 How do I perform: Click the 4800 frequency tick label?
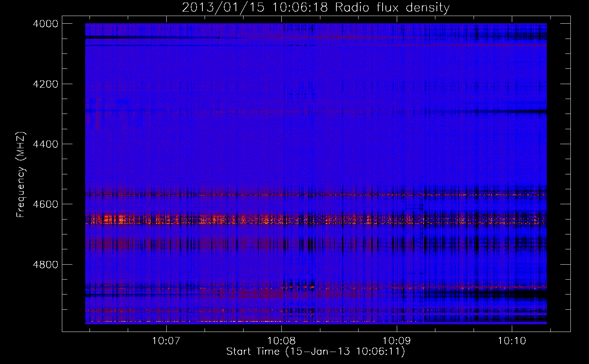click(45, 264)
